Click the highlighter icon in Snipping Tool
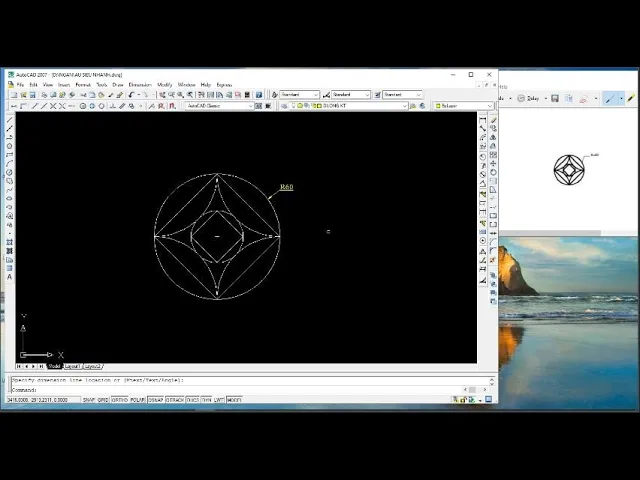Viewport: 640px width, 480px height. pos(632,99)
